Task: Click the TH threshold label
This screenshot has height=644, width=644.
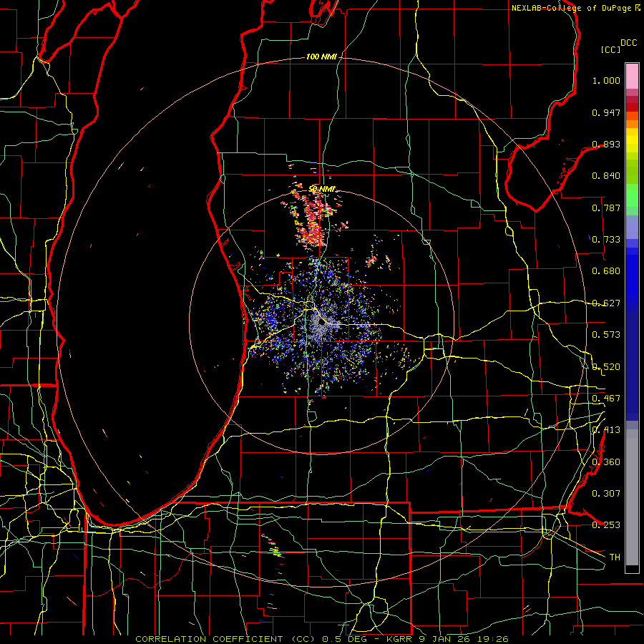Action: (615, 557)
